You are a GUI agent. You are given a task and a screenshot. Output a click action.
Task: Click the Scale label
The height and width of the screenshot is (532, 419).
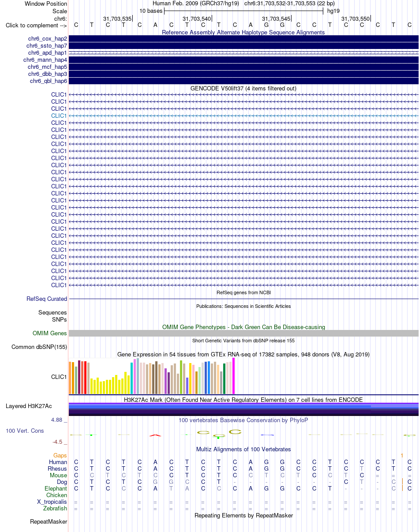[60, 11]
